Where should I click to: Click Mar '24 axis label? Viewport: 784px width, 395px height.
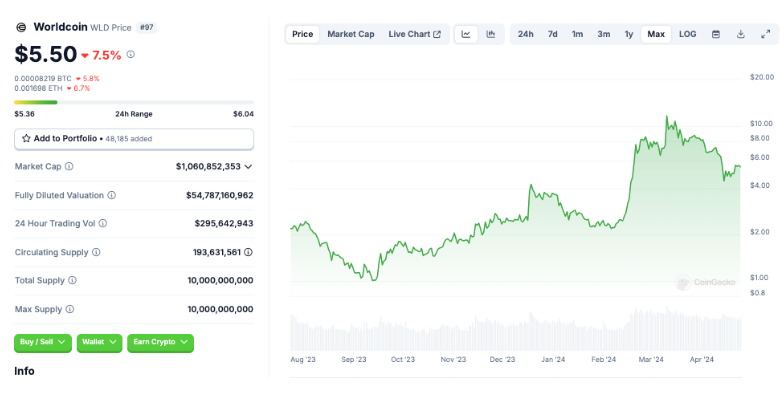coord(651,360)
